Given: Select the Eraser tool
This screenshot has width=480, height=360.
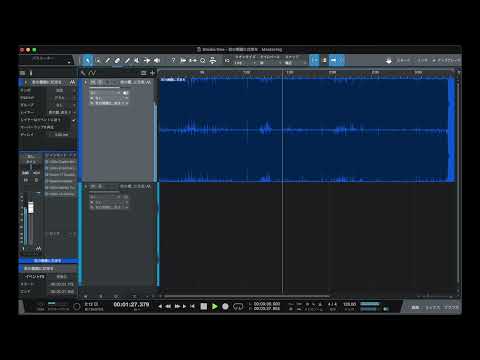Looking at the screenshot, I should click(x=117, y=60).
